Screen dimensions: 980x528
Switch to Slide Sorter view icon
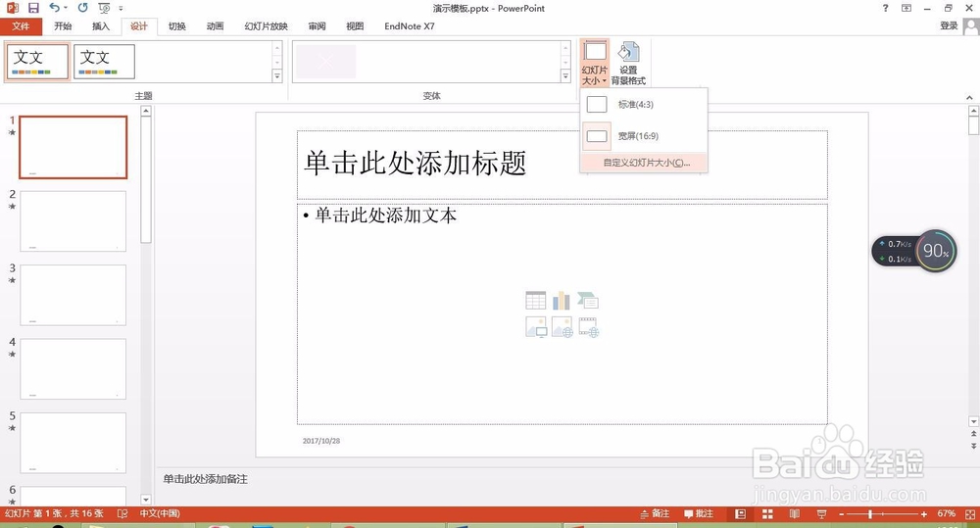[x=767, y=513]
